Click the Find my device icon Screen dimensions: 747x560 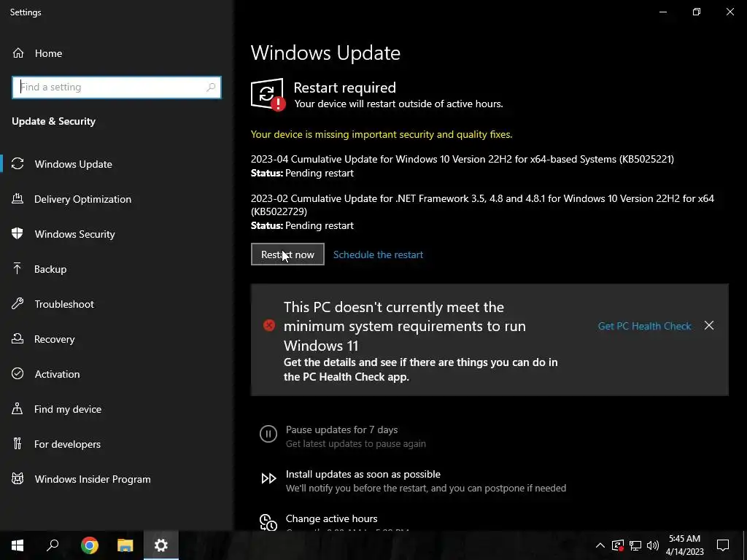tap(18, 409)
